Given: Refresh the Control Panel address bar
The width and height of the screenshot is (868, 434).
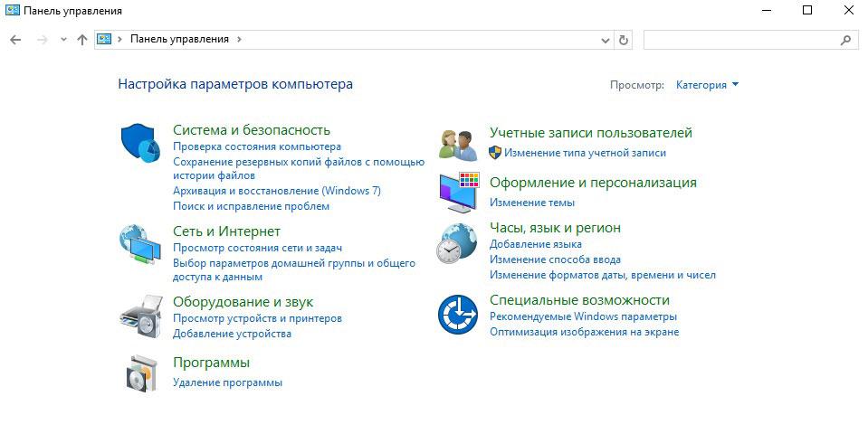Looking at the screenshot, I should click(x=623, y=40).
